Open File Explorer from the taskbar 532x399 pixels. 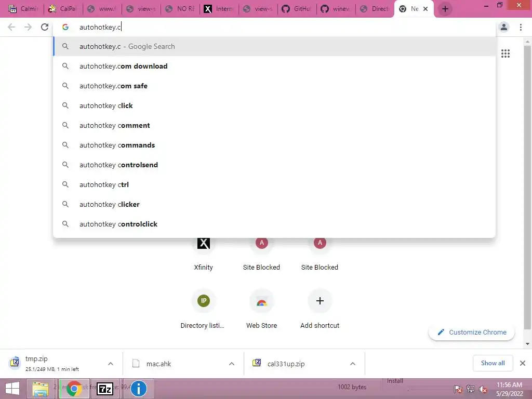point(41,389)
